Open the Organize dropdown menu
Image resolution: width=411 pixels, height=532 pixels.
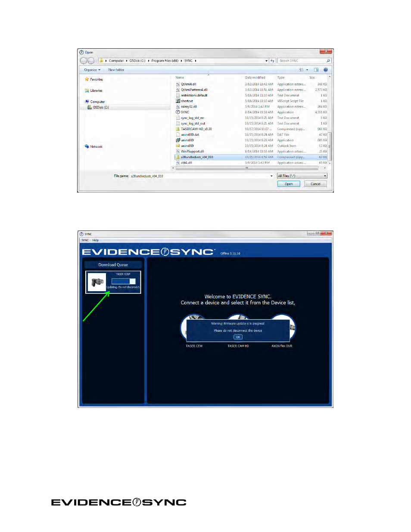[x=92, y=70]
